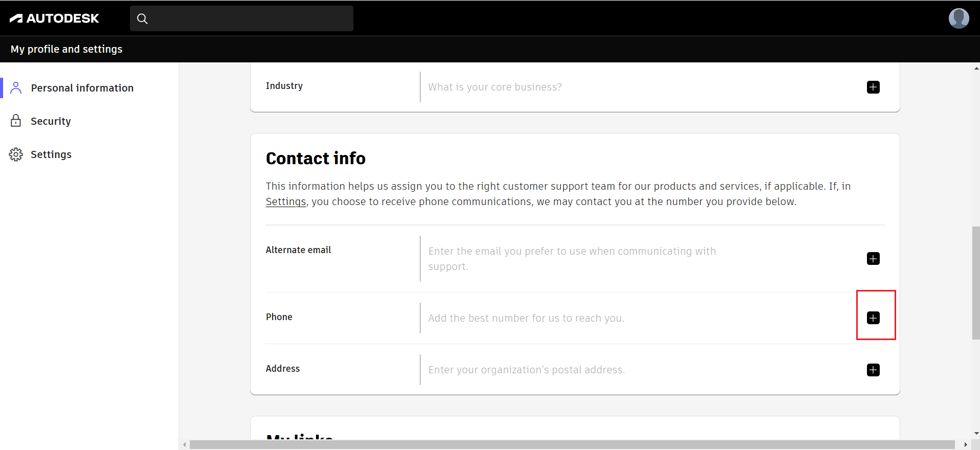Open the user profile avatar

click(x=958, y=18)
